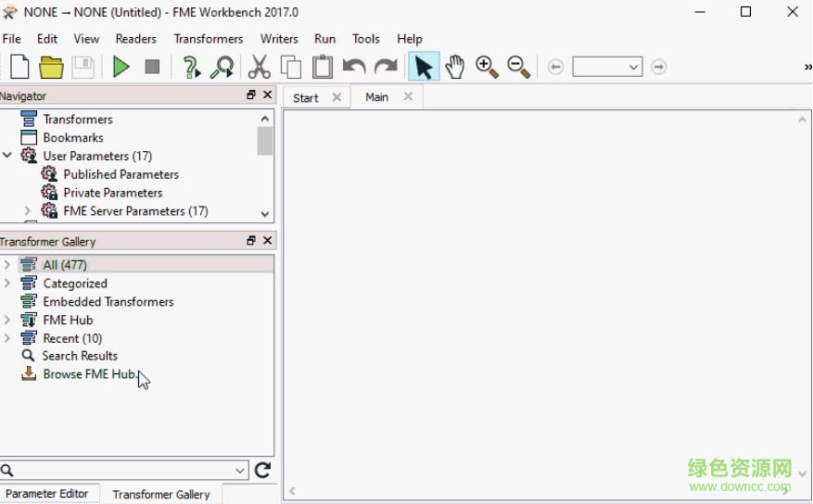813x504 pixels.
Task: Select Published Parameters item
Action: tap(121, 174)
